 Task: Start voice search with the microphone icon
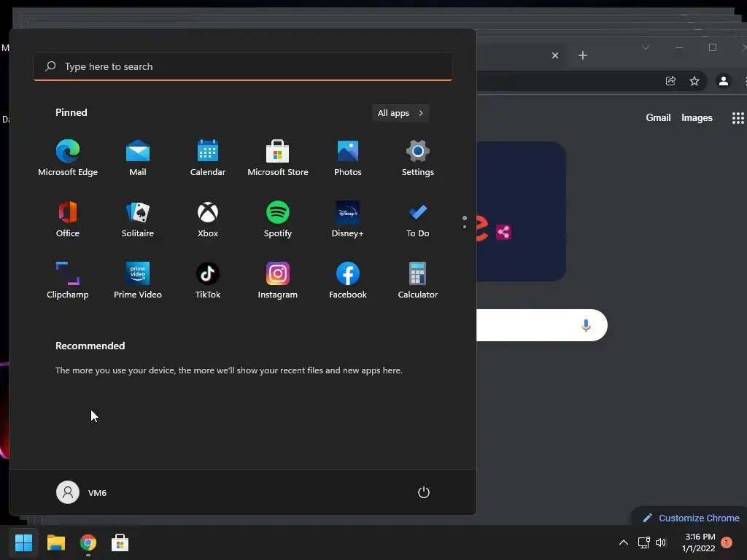point(586,325)
